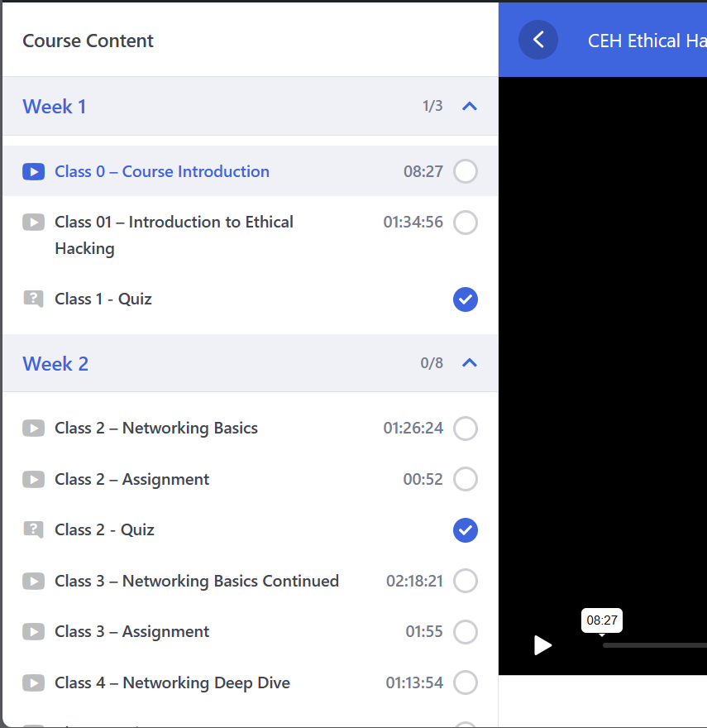This screenshot has width=707, height=728.
Task: Click the Week 2 section heading
Action: point(55,363)
